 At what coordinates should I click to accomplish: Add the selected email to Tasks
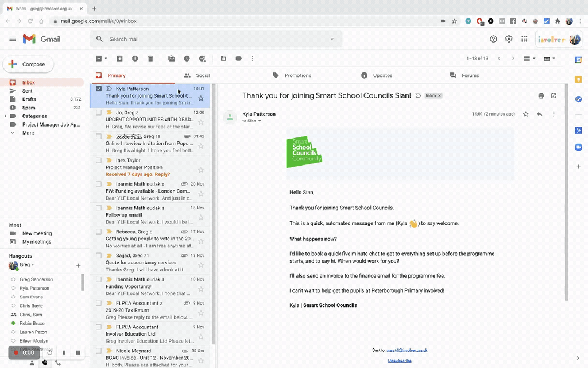(x=202, y=59)
